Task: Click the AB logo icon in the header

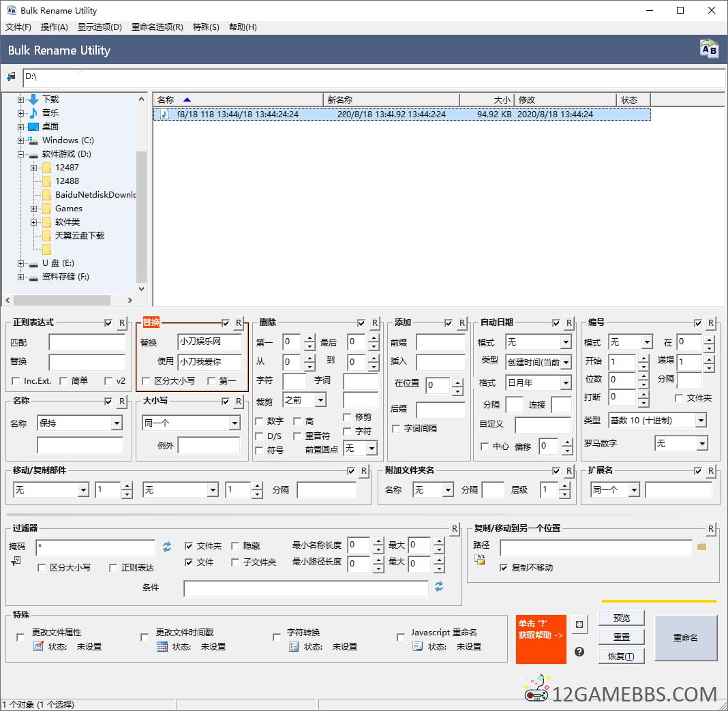Action: (x=708, y=49)
